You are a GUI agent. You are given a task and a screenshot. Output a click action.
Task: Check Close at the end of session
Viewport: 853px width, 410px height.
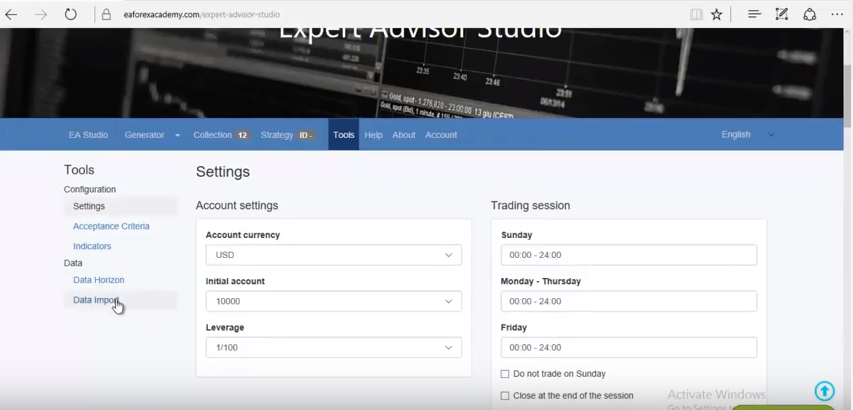(x=505, y=396)
